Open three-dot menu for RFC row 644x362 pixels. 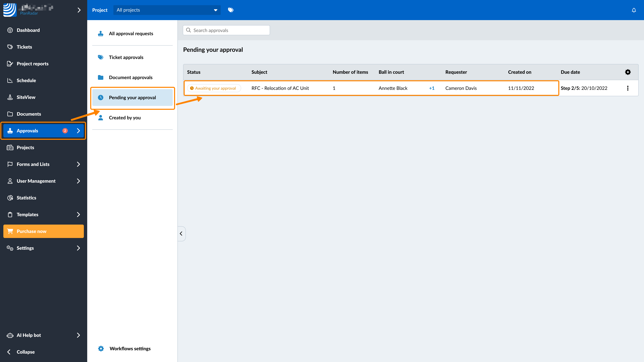coord(628,88)
